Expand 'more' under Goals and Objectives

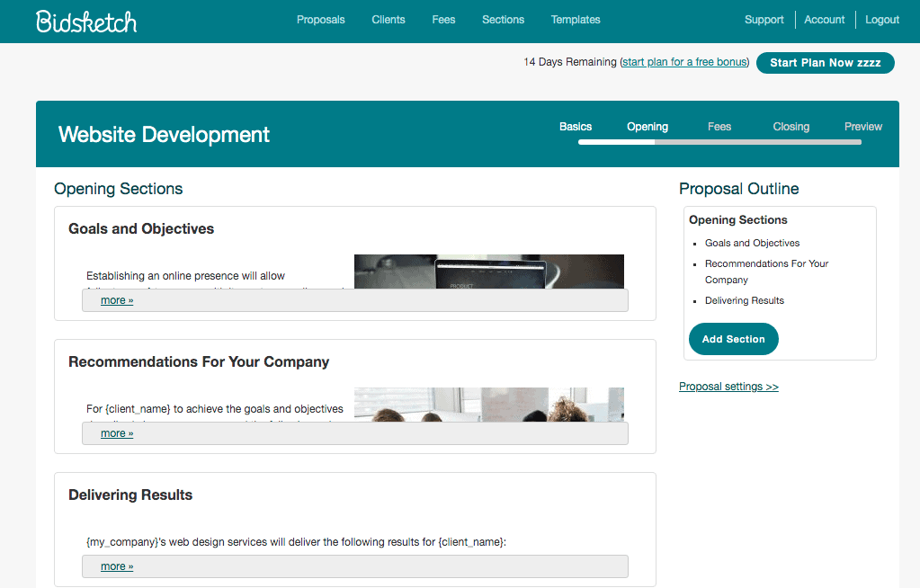(116, 300)
